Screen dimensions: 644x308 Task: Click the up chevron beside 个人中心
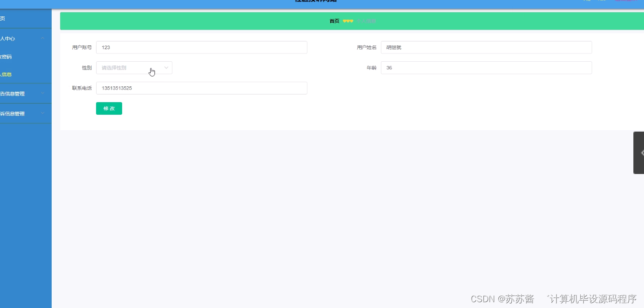[42, 38]
